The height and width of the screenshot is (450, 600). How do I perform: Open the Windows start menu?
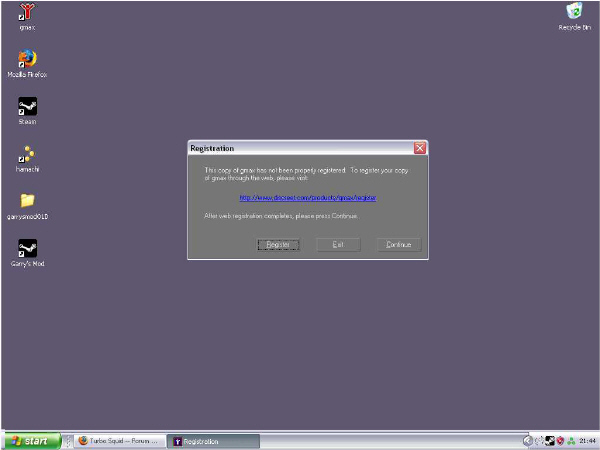31,441
